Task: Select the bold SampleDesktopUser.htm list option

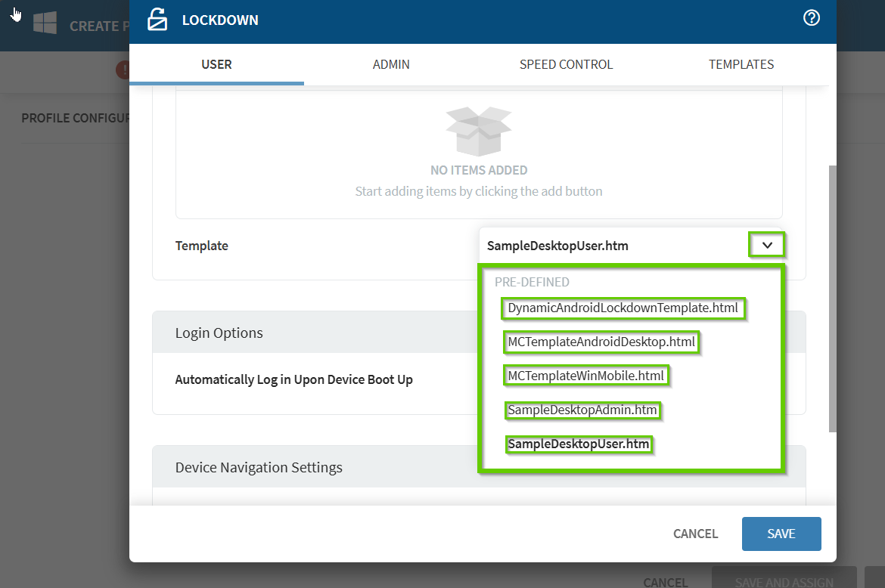Action: pos(578,444)
